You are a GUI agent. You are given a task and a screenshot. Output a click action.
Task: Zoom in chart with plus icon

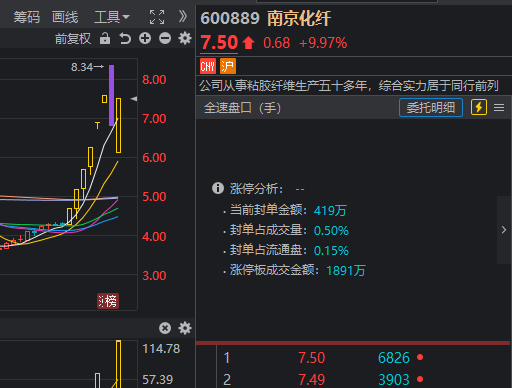pos(145,38)
